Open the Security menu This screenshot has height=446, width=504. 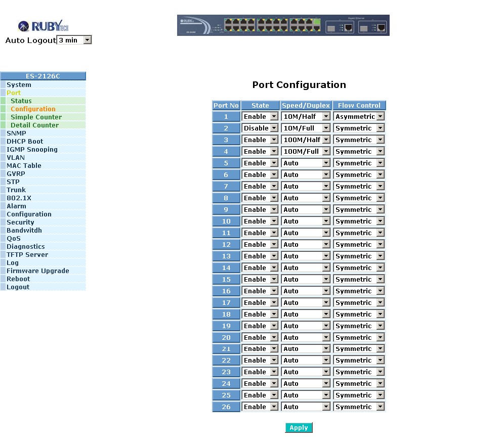point(20,222)
